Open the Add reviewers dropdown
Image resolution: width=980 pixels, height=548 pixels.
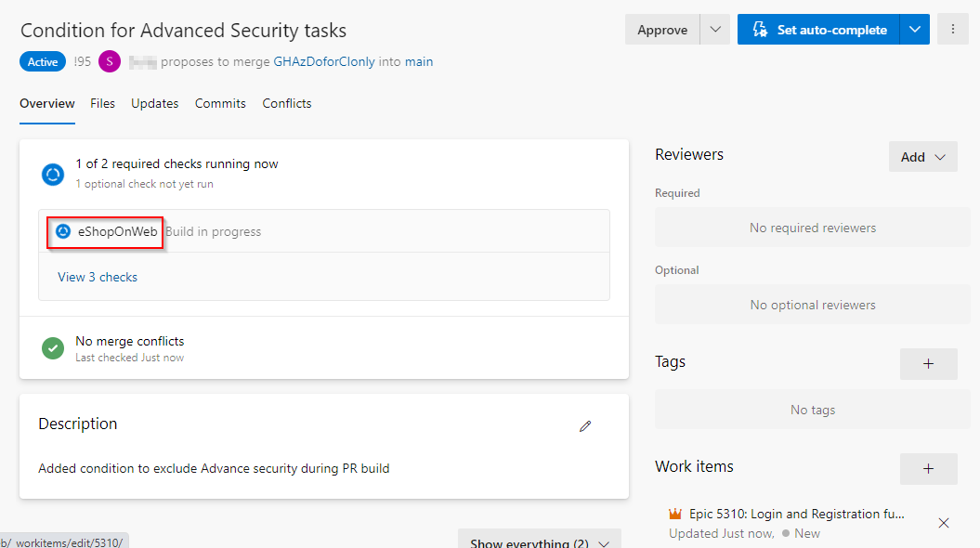(922, 157)
